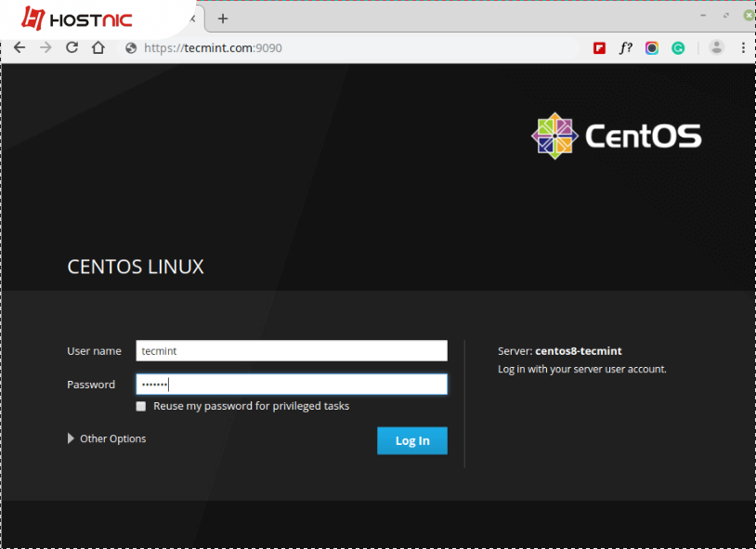The height and width of the screenshot is (549, 756).
Task: Focus the Password field
Action: point(291,385)
